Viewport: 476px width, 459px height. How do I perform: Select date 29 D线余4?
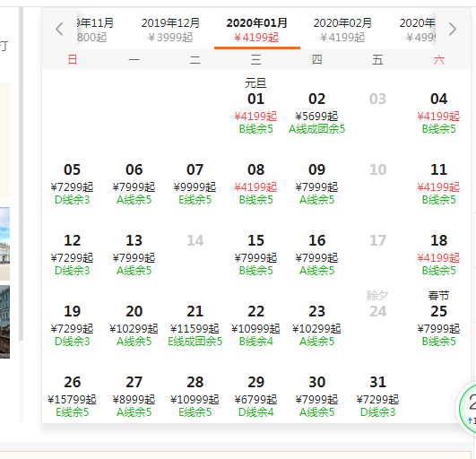pos(255,396)
